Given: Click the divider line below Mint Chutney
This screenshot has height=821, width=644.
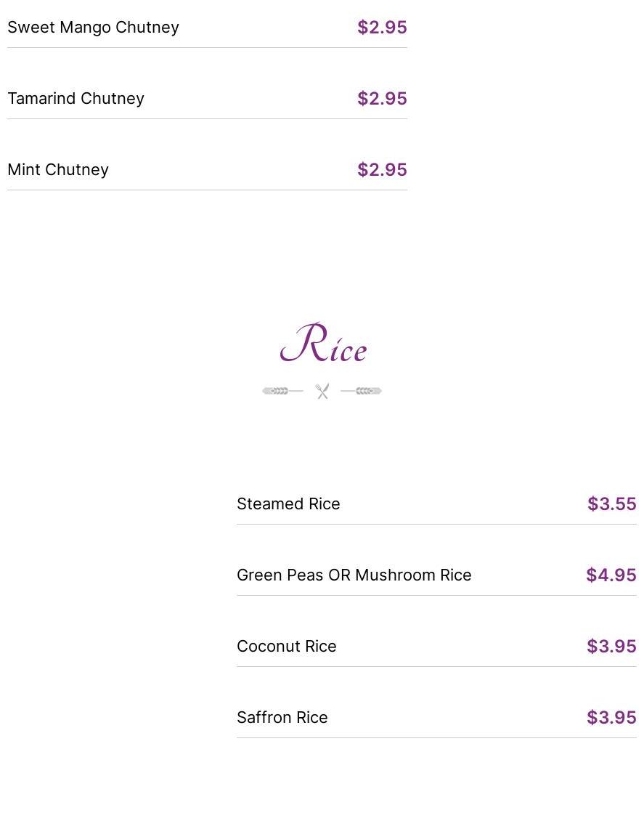Looking at the screenshot, I should [207, 190].
